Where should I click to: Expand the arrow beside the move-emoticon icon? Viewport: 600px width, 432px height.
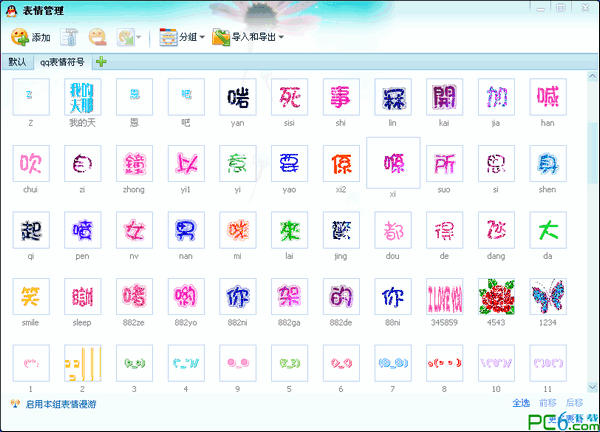tap(149, 38)
